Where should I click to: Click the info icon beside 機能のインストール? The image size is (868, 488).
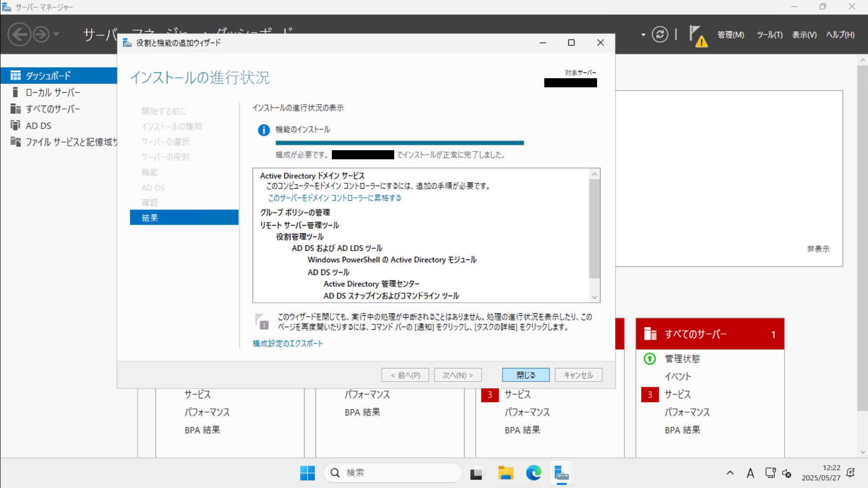coord(264,130)
